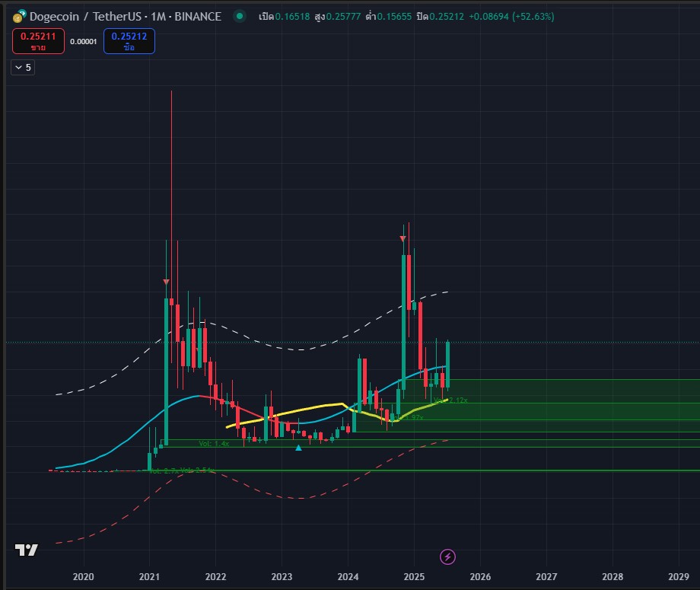
Task: Click the latest green monthly candle
Action: click(447, 365)
